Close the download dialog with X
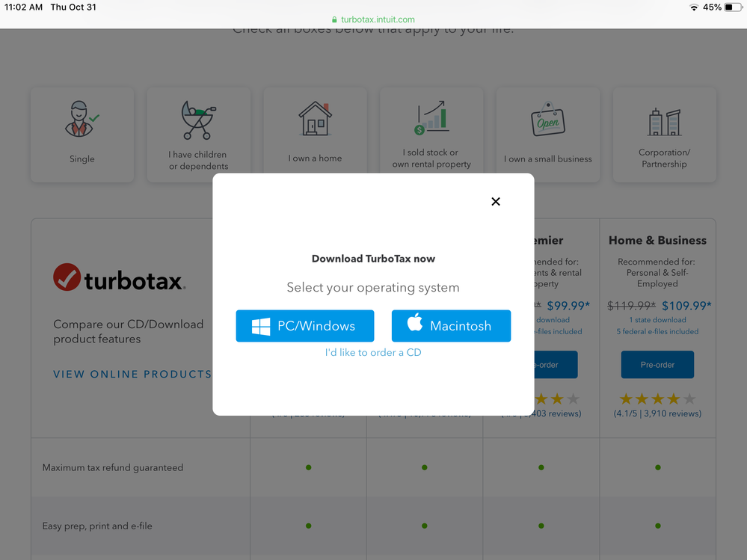Viewport: 747px width, 560px height. click(x=495, y=201)
